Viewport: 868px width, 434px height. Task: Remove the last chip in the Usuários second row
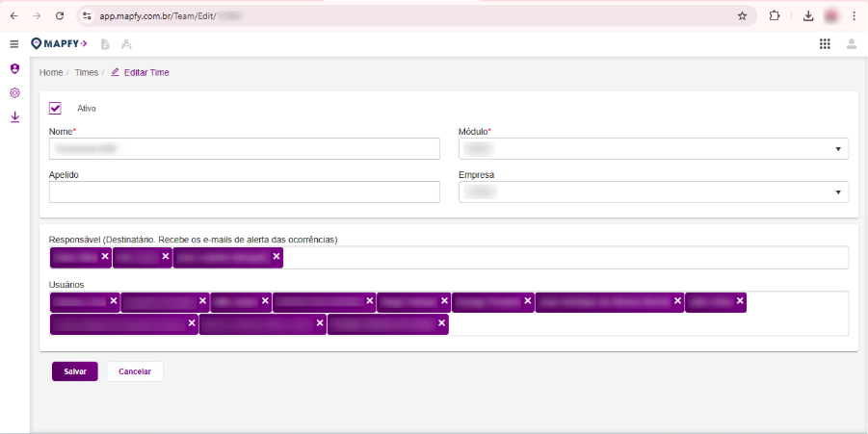tap(441, 323)
